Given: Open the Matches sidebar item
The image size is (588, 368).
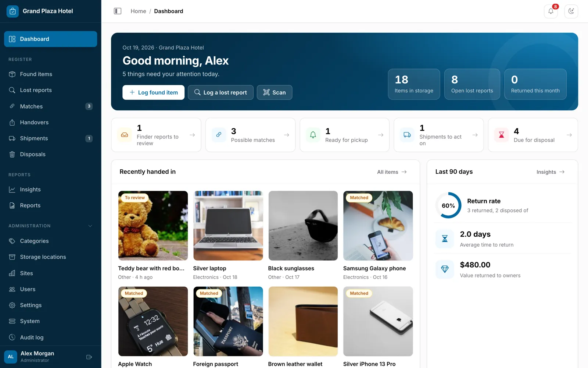Looking at the screenshot, I should pyautogui.click(x=51, y=106).
